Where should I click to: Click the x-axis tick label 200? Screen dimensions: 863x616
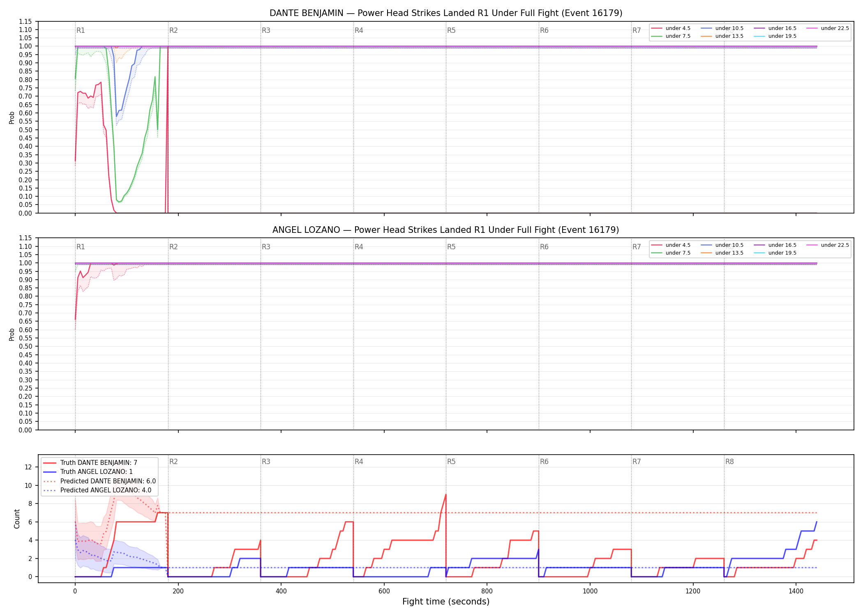pos(178,591)
